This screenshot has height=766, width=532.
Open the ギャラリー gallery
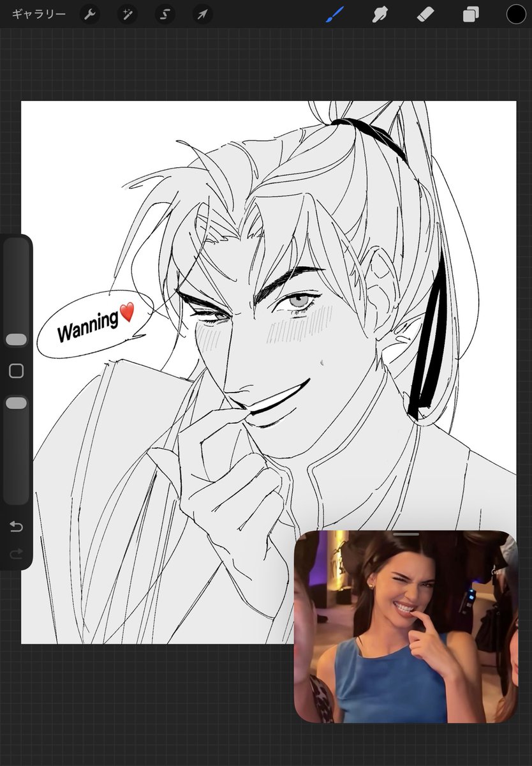pyautogui.click(x=39, y=14)
